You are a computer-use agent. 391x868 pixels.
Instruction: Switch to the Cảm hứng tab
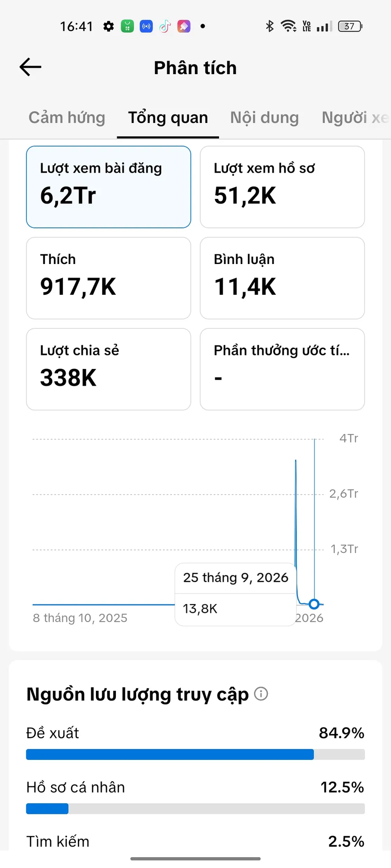point(67,118)
